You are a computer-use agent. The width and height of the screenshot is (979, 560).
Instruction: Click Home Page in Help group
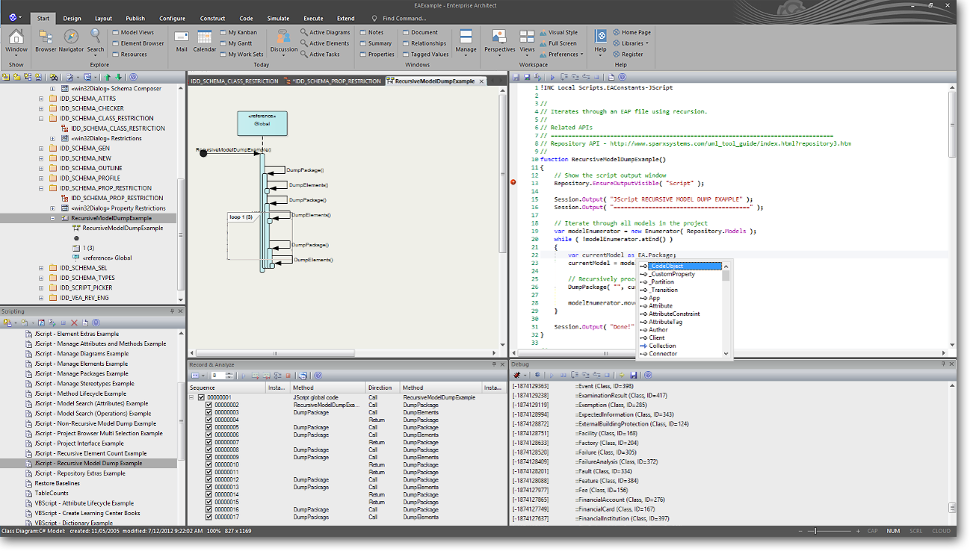tap(635, 33)
